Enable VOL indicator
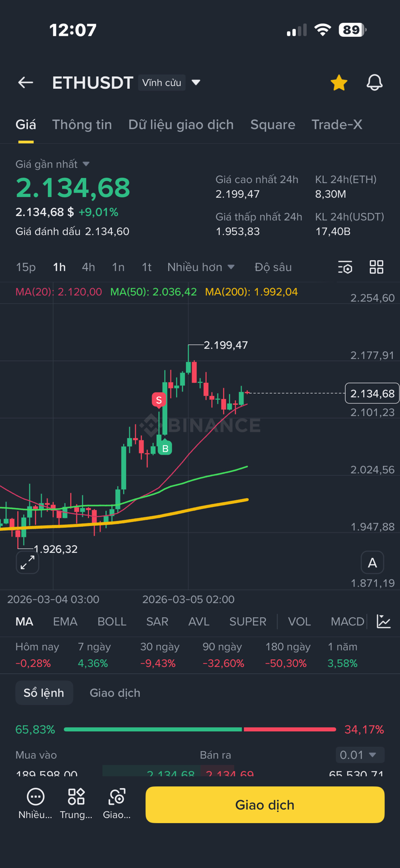Image resolution: width=400 pixels, height=868 pixels. [300, 622]
